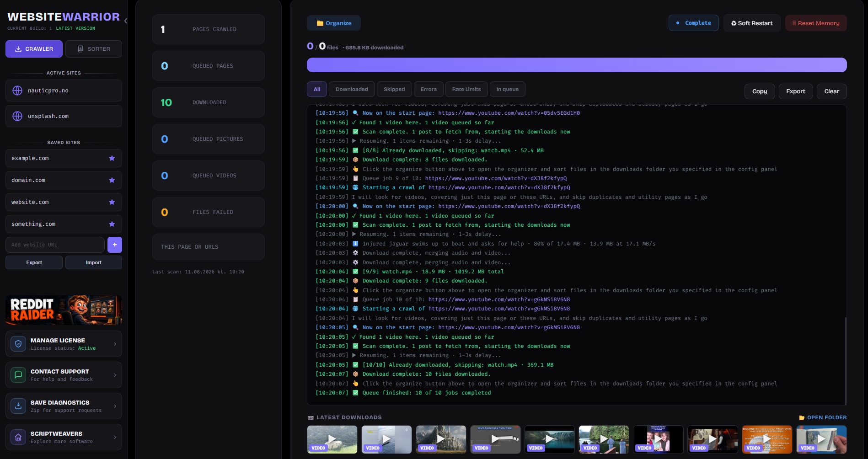Click the Contact Support chat bubble icon
The width and height of the screenshot is (868, 459).
tap(18, 375)
